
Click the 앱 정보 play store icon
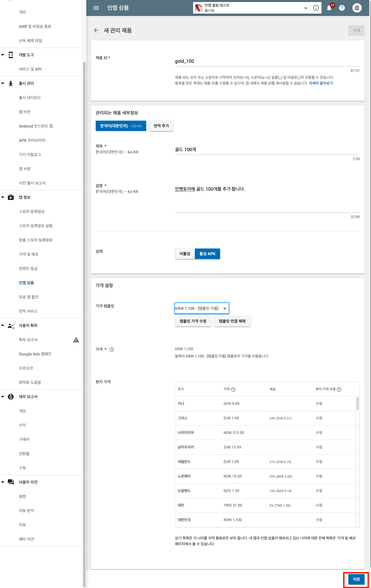click(11, 197)
